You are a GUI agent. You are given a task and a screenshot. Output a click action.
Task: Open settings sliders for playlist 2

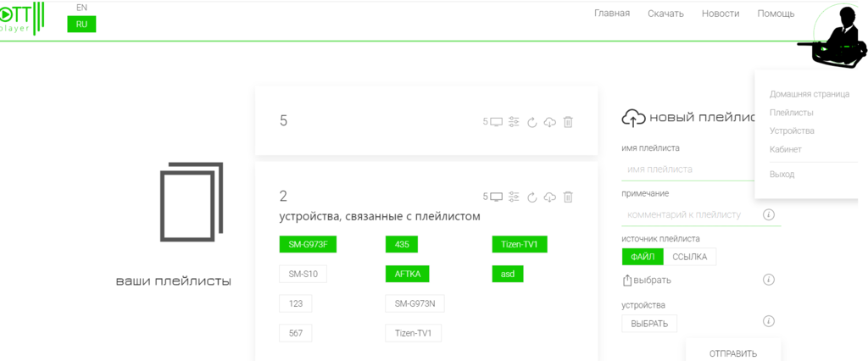pos(515,197)
